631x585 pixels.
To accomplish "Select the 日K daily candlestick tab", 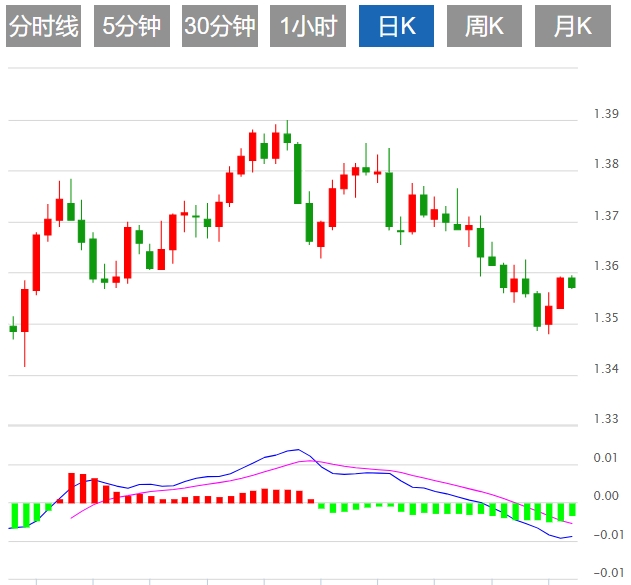I will point(396,26).
